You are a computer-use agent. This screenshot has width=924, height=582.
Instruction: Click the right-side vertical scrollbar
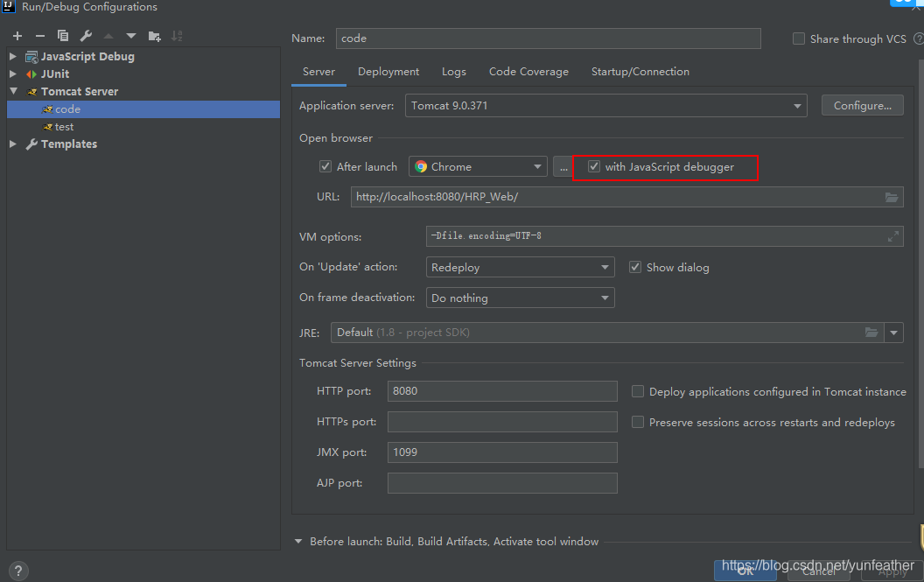920,263
